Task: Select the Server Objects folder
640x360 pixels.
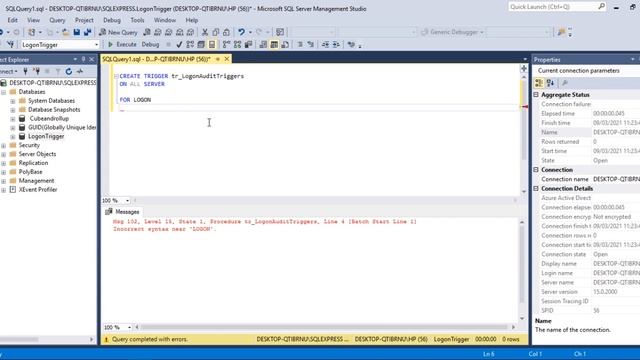Action: 37,154
